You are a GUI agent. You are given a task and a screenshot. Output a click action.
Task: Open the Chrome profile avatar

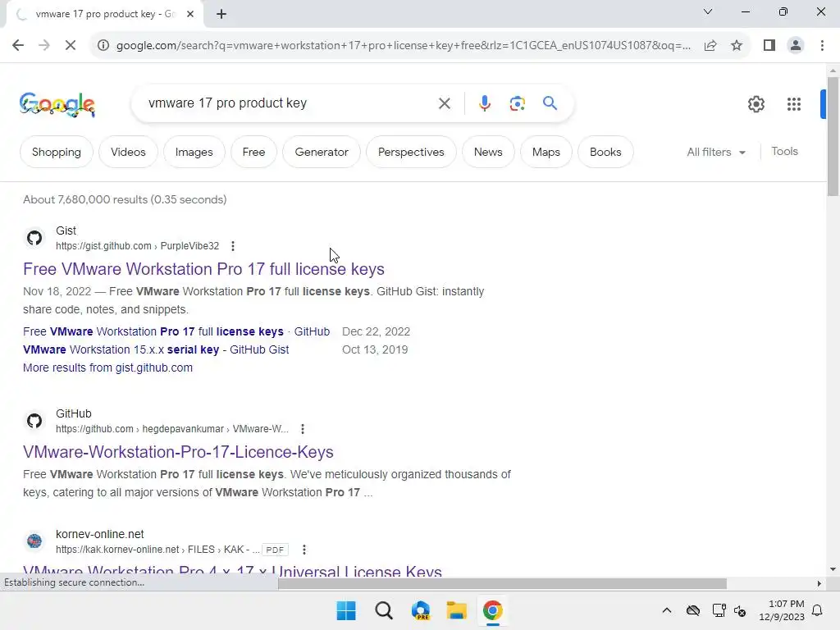[796, 46]
